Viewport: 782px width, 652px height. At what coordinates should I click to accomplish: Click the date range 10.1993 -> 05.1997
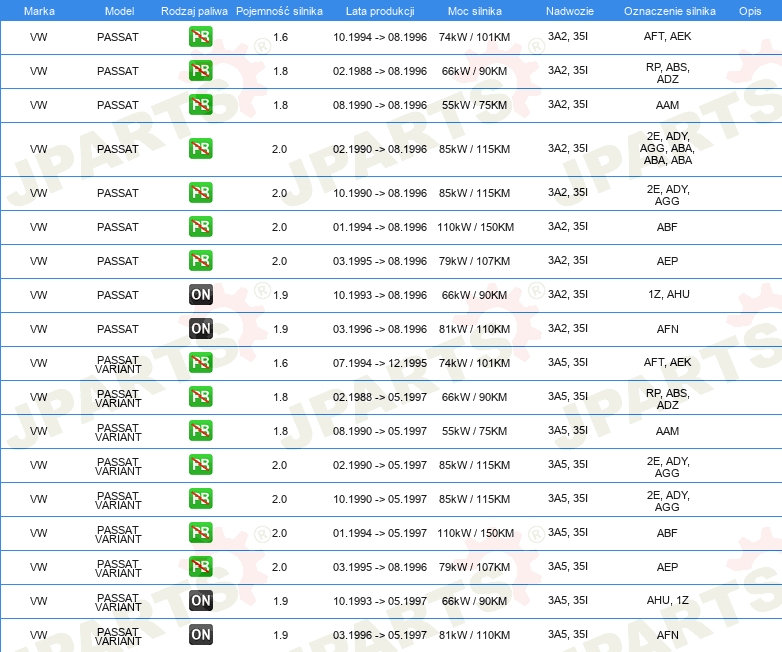[380, 601]
